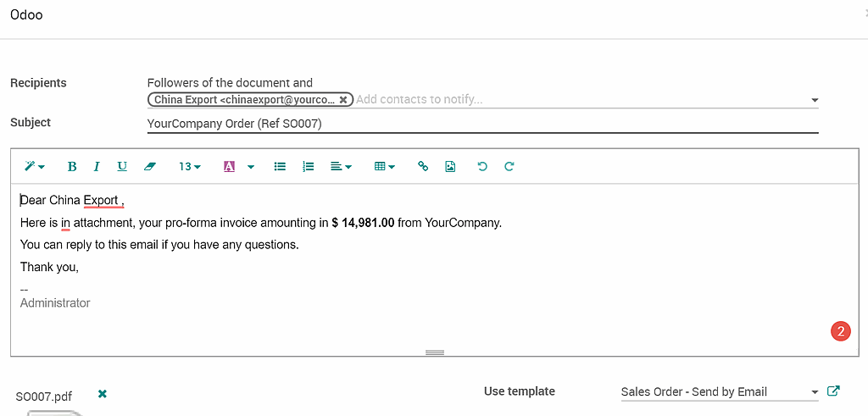
Task: Toggle underline text formatting
Action: click(122, 167)
